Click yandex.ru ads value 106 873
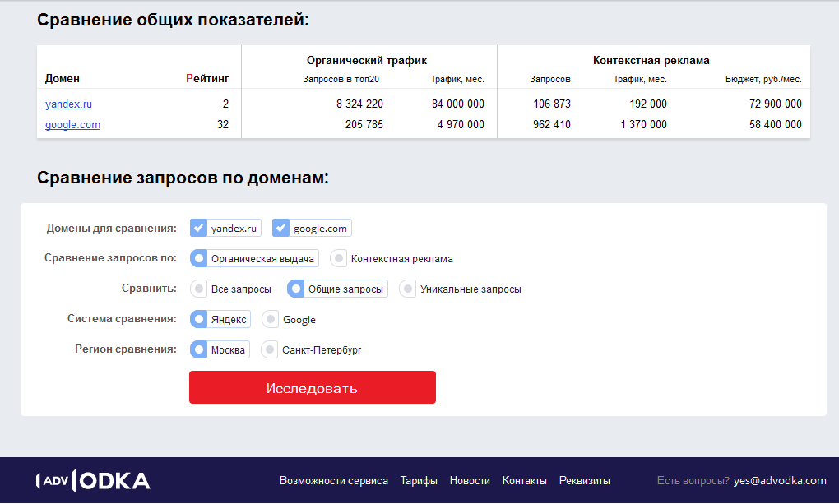Image resolution: width=839 pixels, height=504 pixels. tap(552, 104)
